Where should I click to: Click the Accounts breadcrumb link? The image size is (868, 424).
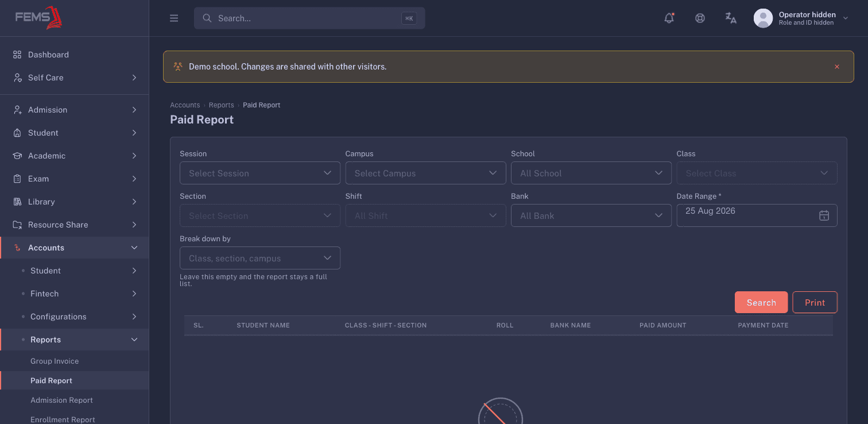[185, 105]
